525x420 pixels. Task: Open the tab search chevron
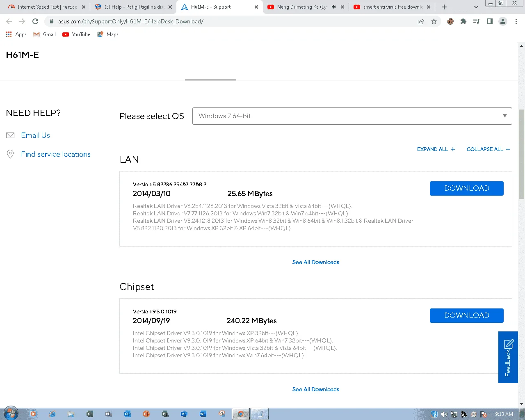(x=476, y=7)
